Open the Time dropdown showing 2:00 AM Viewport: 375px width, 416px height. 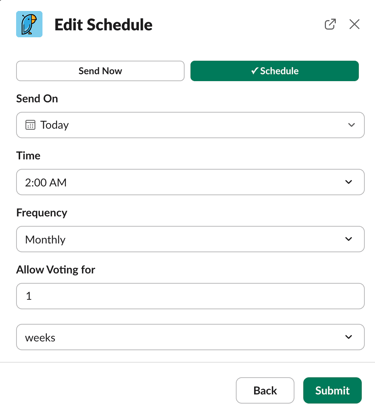point(190,182)
